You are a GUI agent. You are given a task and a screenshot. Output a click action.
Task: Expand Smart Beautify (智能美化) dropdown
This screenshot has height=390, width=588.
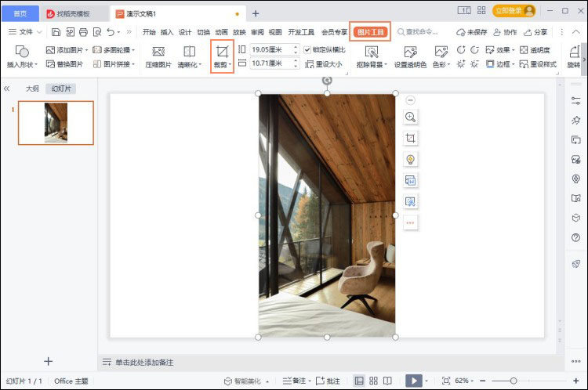pyautogui.click(x=267, y=381)
